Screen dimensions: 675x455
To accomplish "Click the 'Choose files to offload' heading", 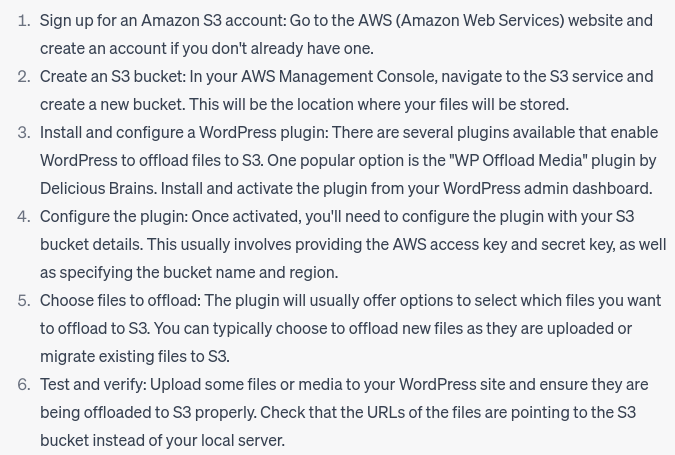I will (119, 300).
